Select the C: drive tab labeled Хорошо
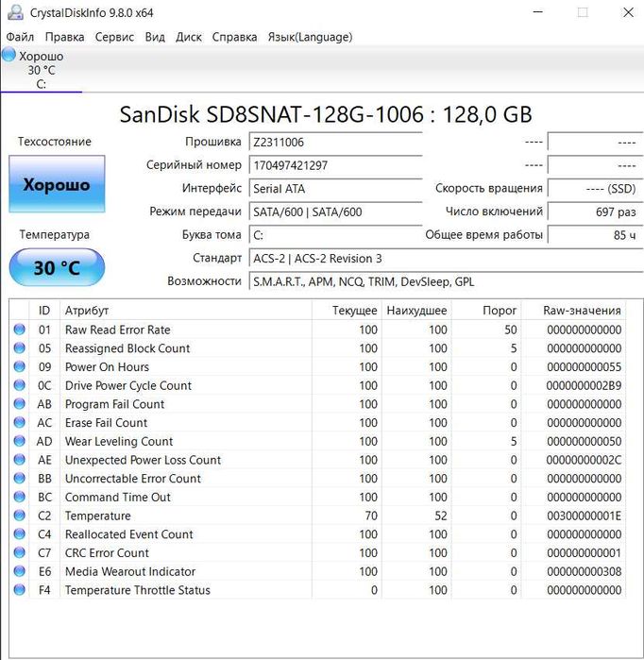 click(x=42, y=70)
